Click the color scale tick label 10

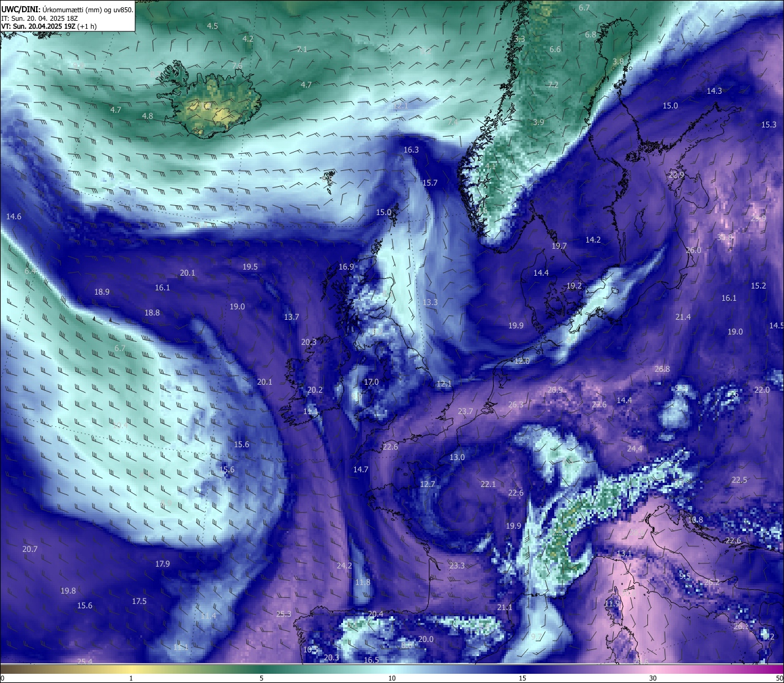point(392,678)
